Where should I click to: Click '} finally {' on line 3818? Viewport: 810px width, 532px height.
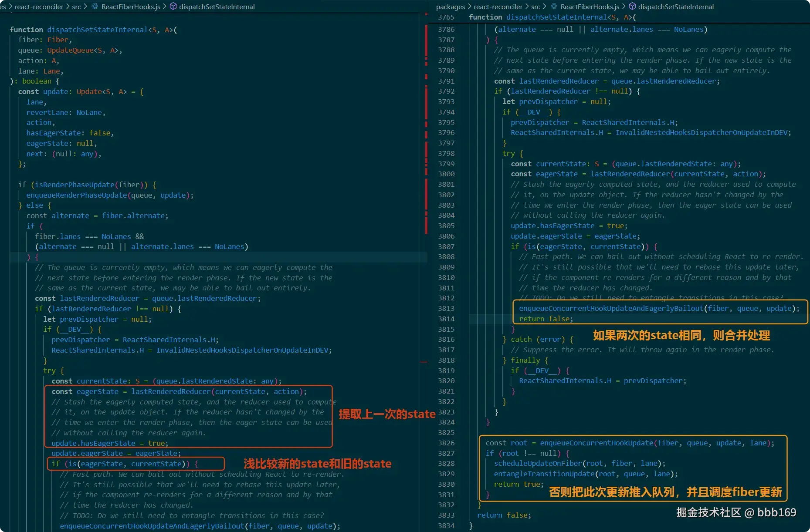click(x=525, y=360)
